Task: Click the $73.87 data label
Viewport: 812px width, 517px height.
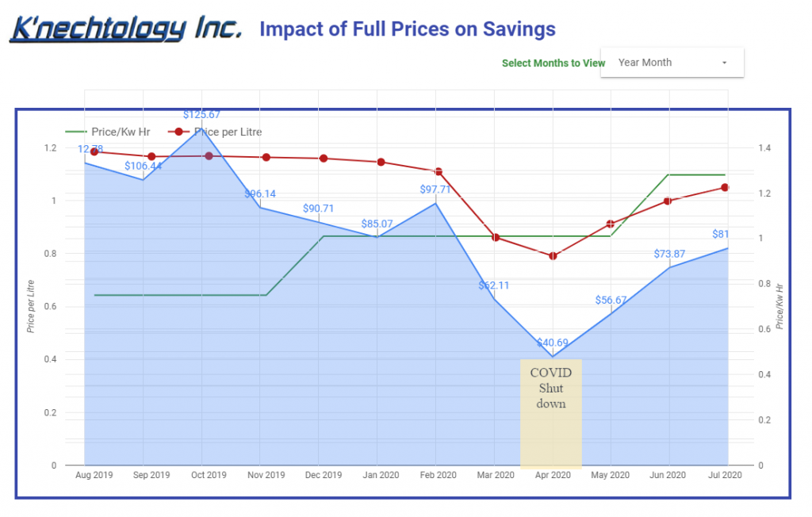Action: click(668, 253)
